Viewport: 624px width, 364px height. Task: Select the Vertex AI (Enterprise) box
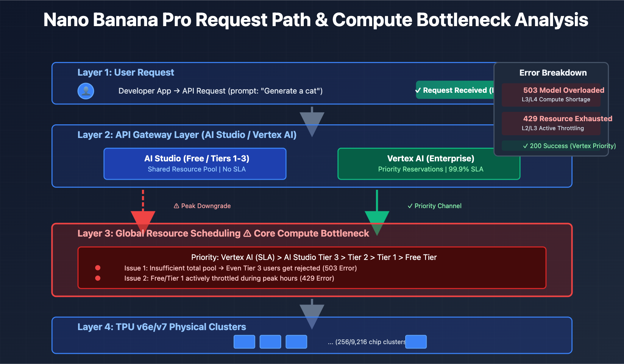(429, 164)
